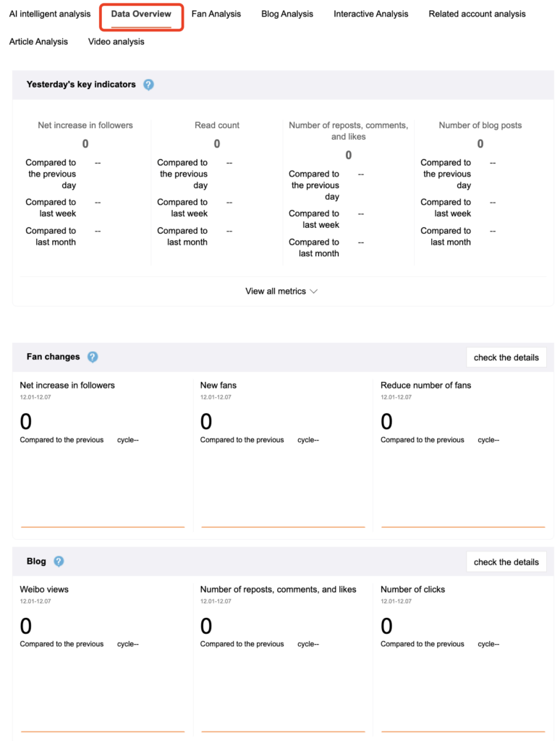The height and width of the screenshot is (741, 560).
Task: Open the Blog Analysis tab
Action: pos(287,14)
